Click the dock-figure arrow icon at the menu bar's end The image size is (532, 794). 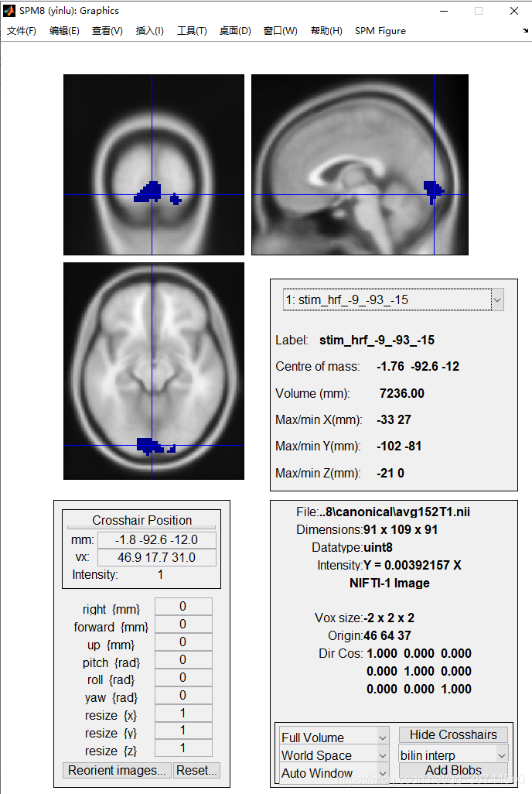pos(525,30)
